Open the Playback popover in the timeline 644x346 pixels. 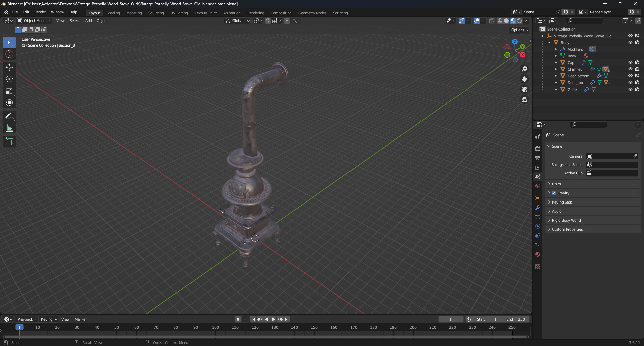click(27, 319)
